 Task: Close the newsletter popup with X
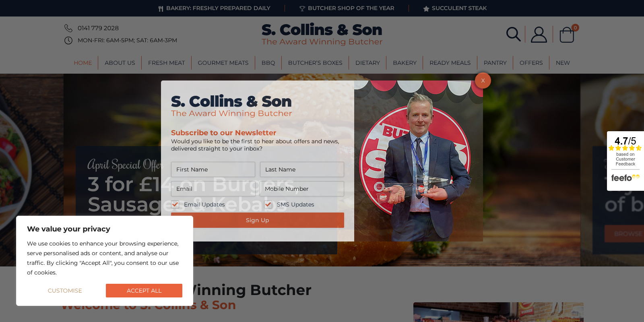pos(483,80)
